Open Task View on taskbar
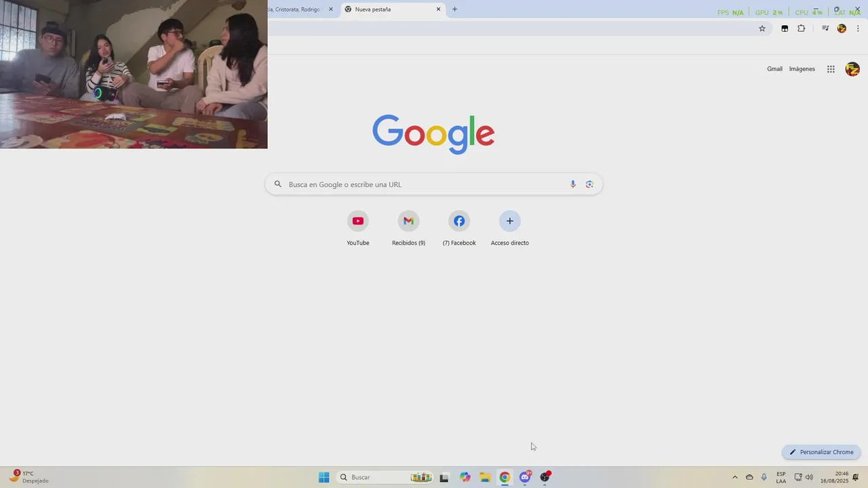This screenshot has height=488, width=868. point(444,477)
